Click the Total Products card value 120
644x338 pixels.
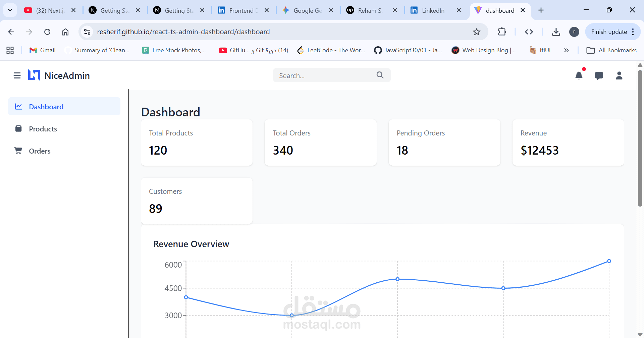coord(158,150)
